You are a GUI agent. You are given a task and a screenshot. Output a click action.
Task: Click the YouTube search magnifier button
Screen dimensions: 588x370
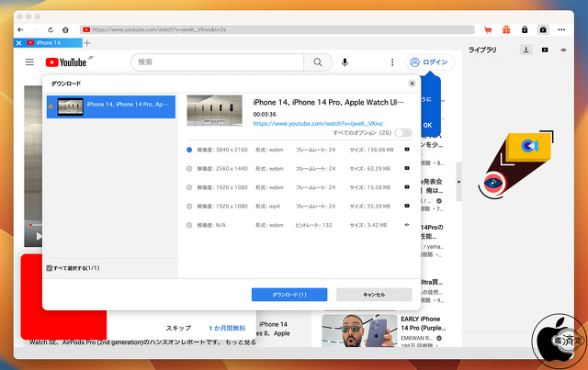[318, 62]
